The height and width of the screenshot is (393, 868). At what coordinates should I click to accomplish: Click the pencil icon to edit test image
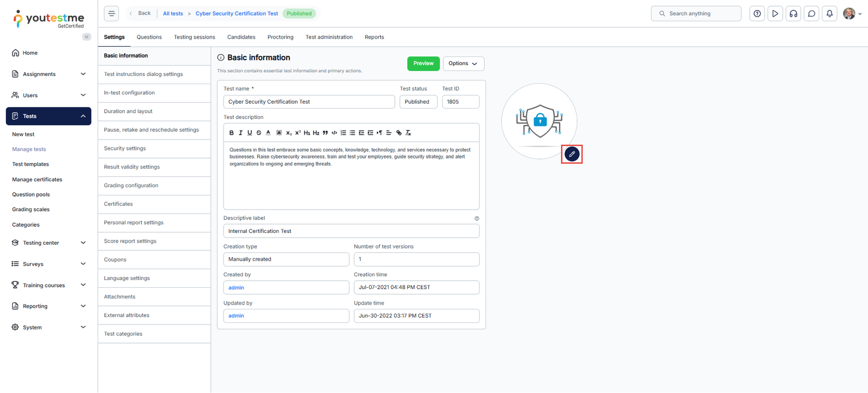click(x=572, y=154)
